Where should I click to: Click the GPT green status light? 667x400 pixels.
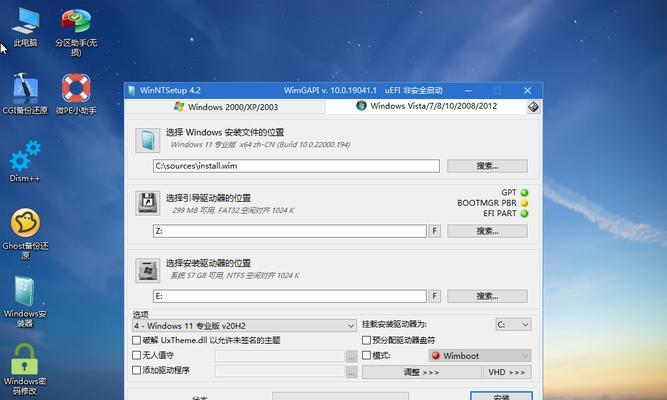(x=524, y=193)
